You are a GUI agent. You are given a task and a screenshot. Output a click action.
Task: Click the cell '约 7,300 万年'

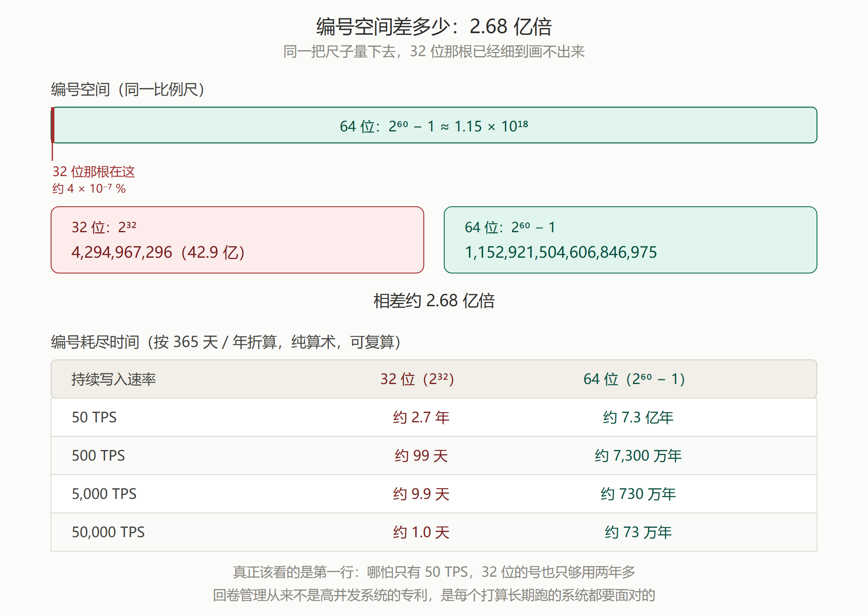point(638,456)
